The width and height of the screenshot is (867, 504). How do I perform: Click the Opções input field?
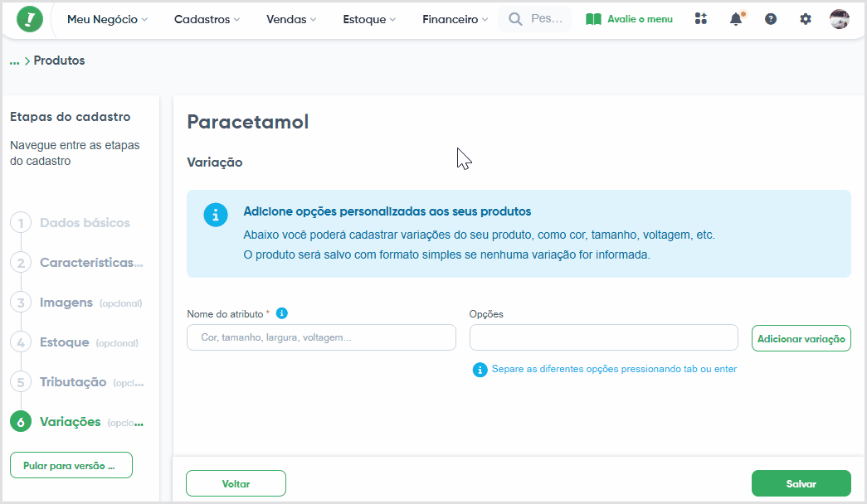tap(604, 337)
